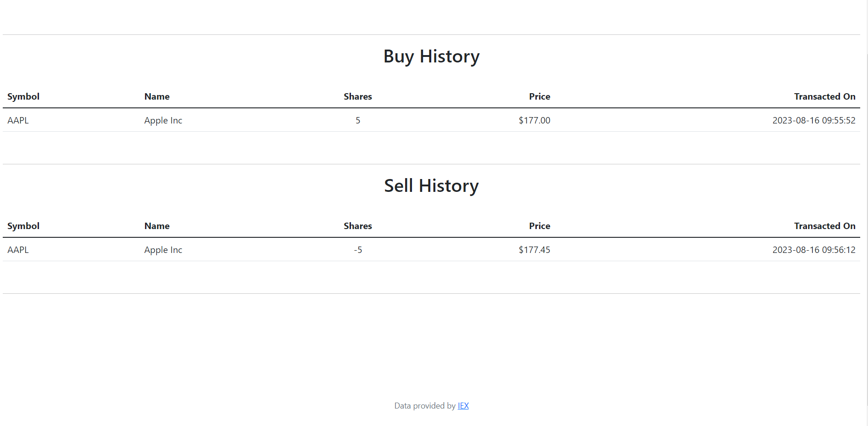Click Price header in Buy History table
The height and width of the screenshot is (426, 868).
pyautogui.click(x=539, y=96)
